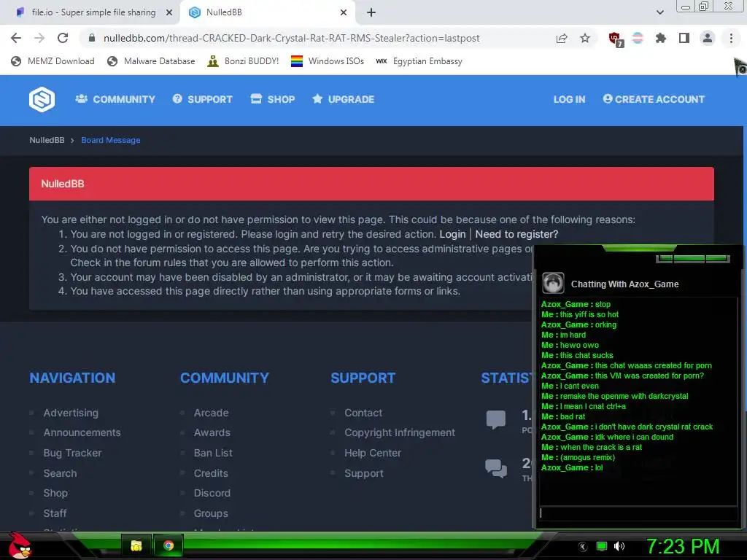Open the Chrome profile avatar
The width and height of the screenshot is (747, 560).
pyautogui.click(x=708, y=38)
